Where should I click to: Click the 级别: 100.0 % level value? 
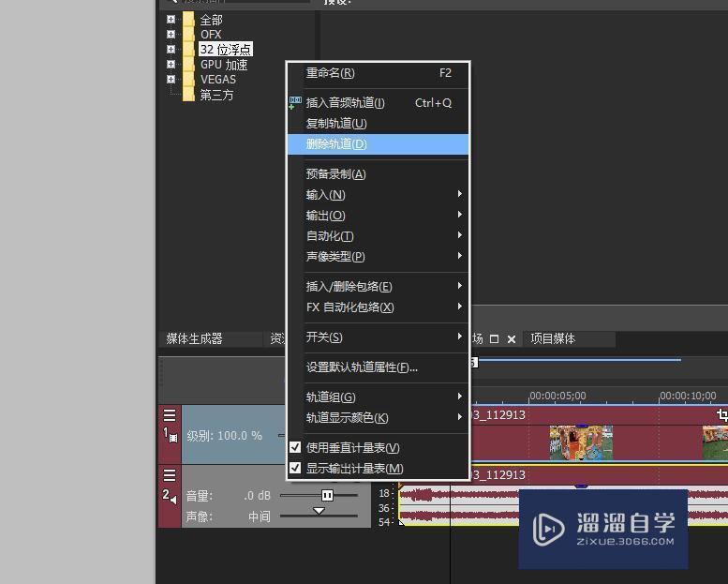224,436
